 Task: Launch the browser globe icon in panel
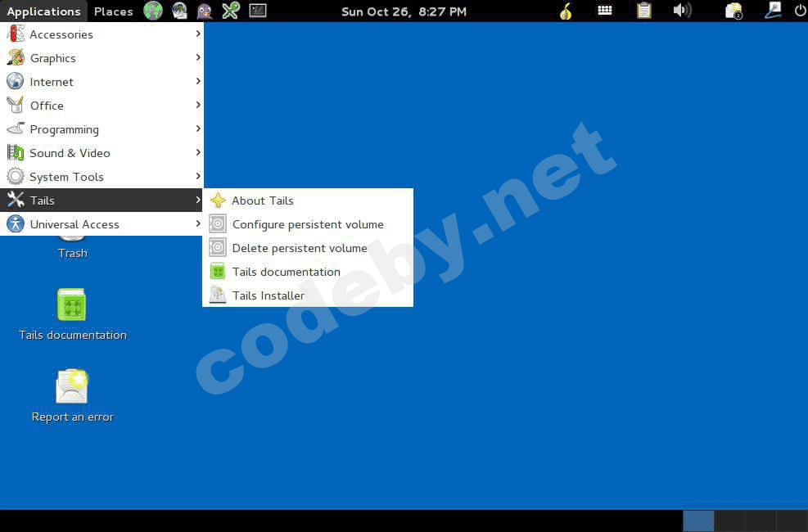[x=153, y=11]
